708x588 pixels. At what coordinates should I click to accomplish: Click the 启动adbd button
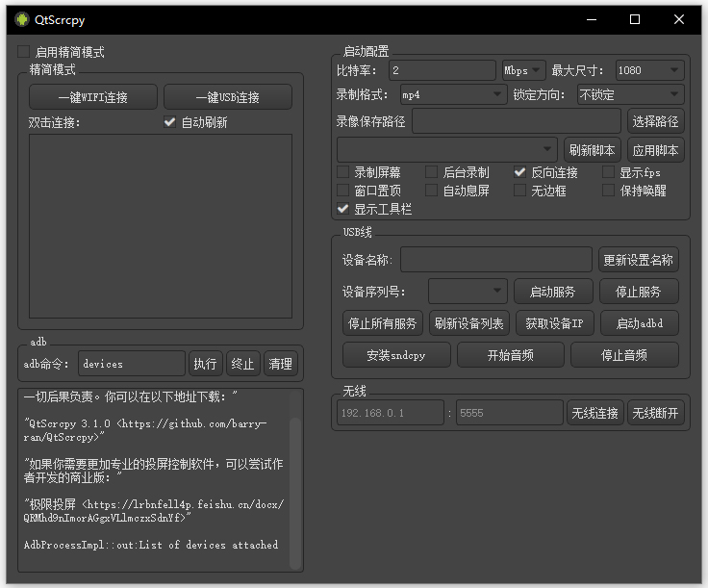[640, 323]
